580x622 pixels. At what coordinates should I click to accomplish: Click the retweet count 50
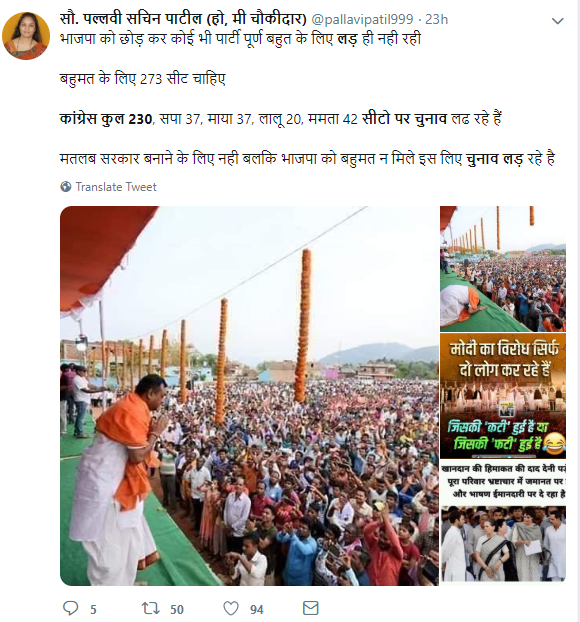point(177,609)
